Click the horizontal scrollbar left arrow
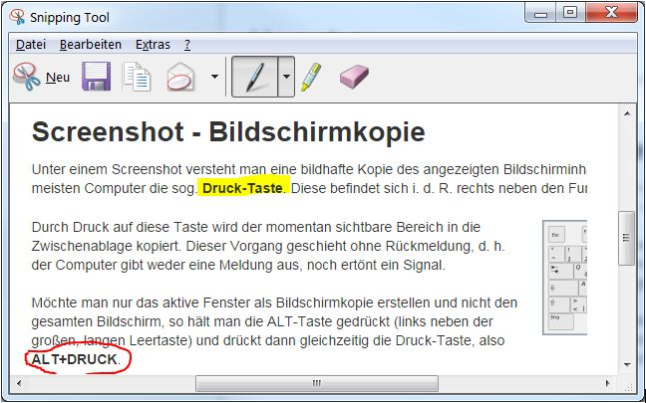This screenshot has height=403, width=646. [19, 383]
